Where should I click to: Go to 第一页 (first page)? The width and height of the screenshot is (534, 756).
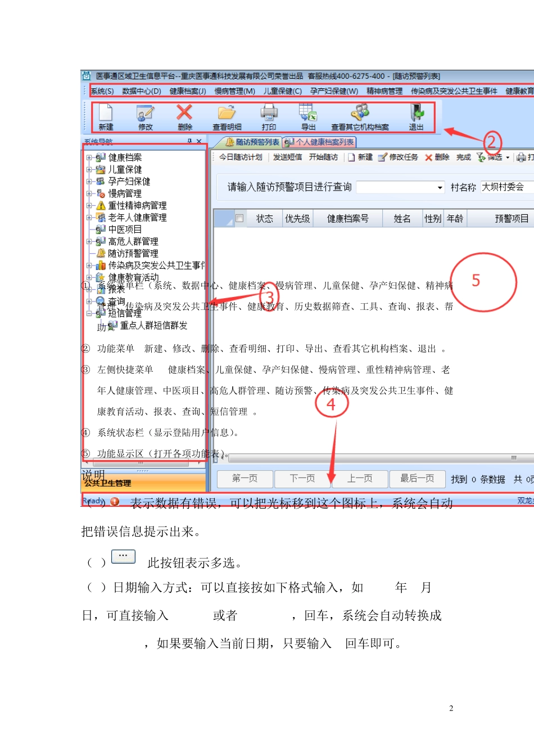coord(245,479)
